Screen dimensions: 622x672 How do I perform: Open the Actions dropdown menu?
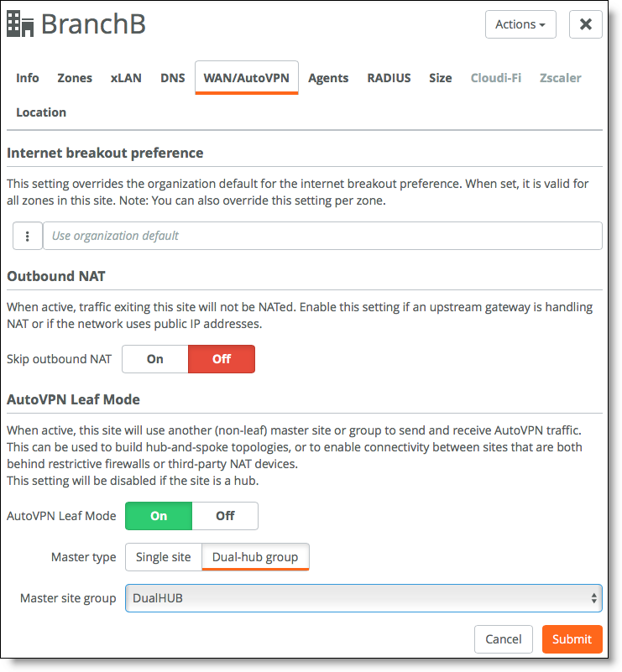(520, 24)
